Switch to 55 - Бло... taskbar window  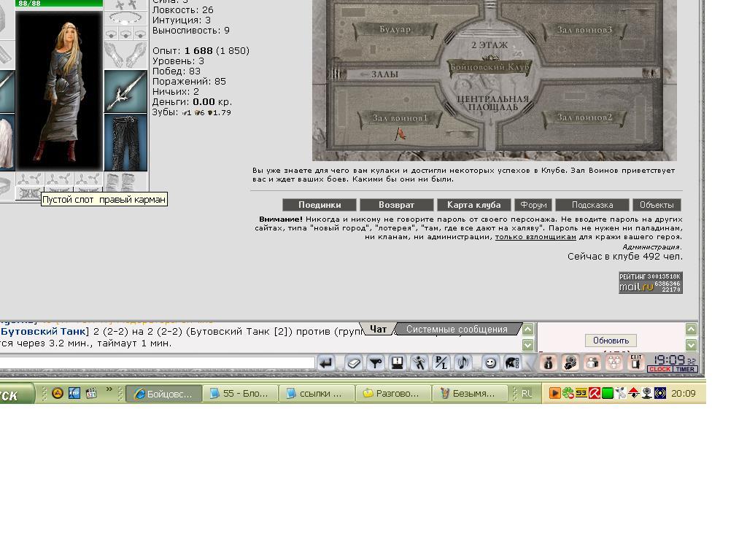point(240,393)
